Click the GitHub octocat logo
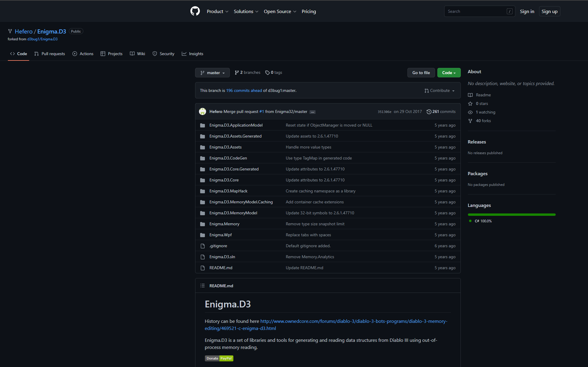Viewport: 588px width, 367px height. [x=195, y=11]
